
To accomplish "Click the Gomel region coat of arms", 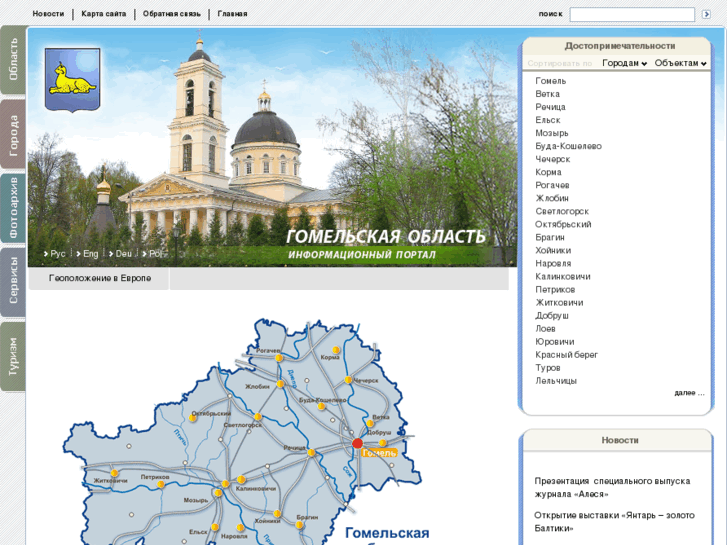I will point(72,80).
